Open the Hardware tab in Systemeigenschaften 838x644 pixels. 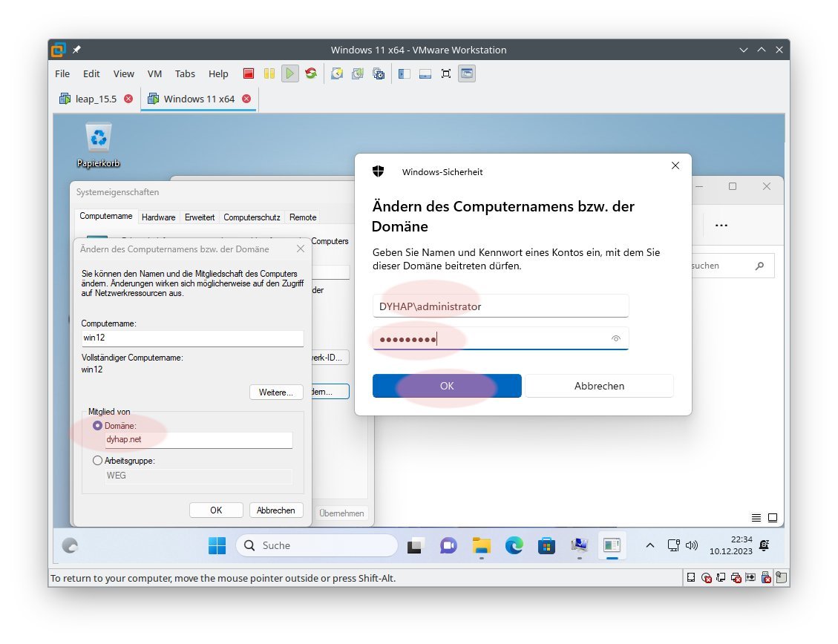(x=158, y=217)
